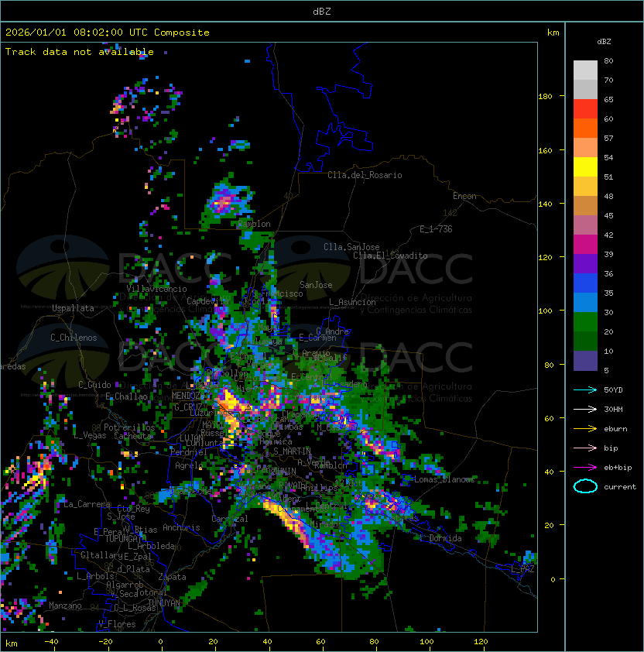Click 'C_Chilenos' place label

pyautogui.click(x=74, y=338)
